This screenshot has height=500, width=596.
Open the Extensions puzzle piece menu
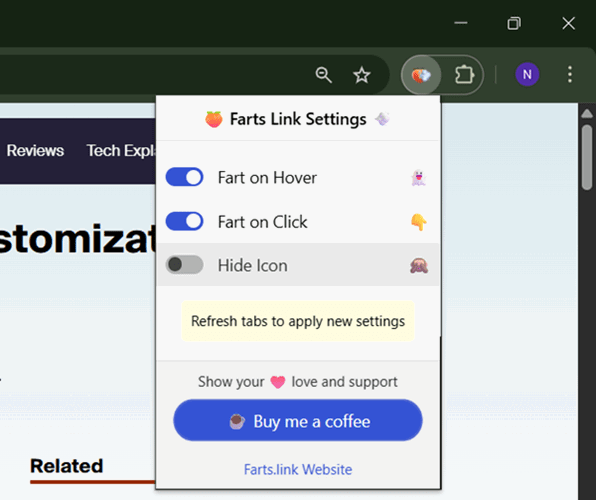pos(464,75)
